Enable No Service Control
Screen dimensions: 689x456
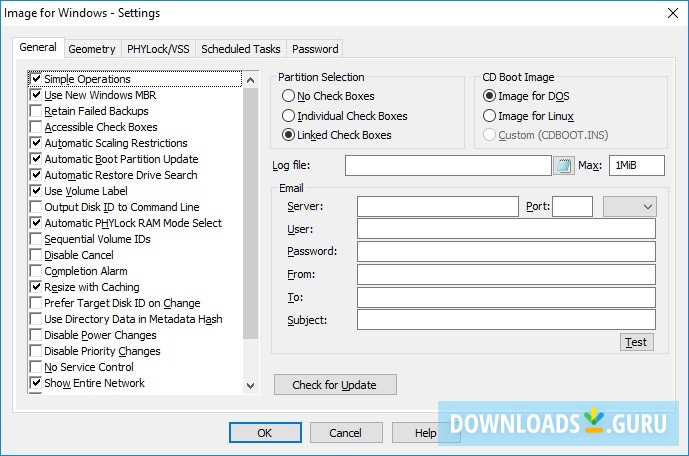coord(36,367)
